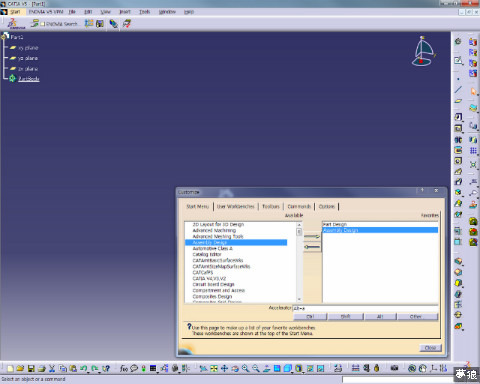The height and width of the screenshot is (384, 480).
Task: Click Close in the Customize dialog
Action: [430, 348]
